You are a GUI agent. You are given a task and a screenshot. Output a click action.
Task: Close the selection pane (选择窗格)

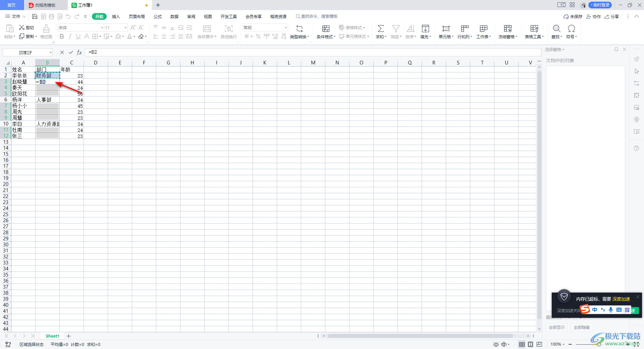tap(625, 49)
